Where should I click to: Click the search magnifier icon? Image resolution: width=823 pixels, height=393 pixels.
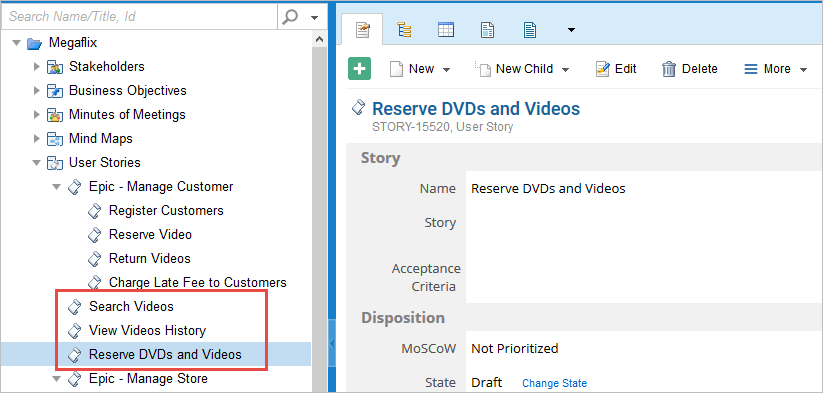(x=290, y=17)
